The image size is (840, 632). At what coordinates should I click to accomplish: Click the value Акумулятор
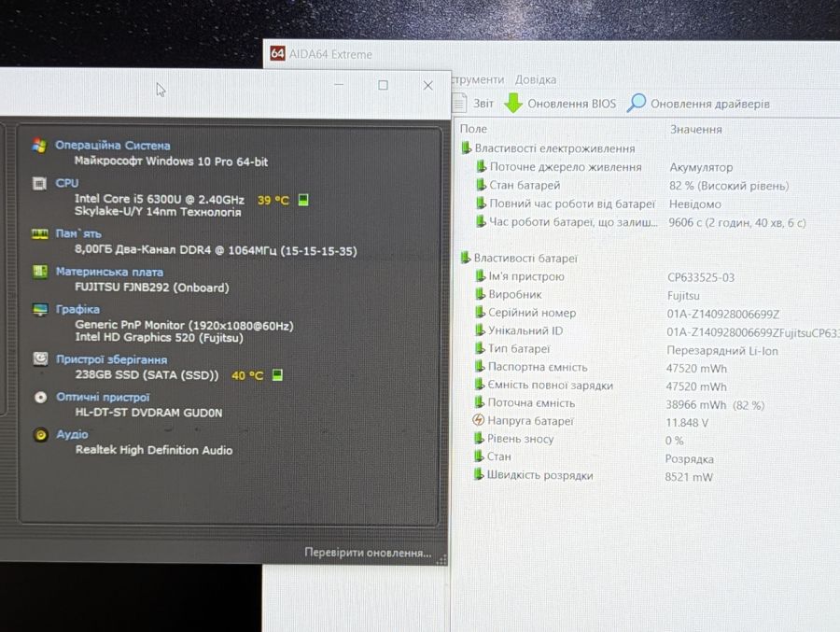click(701, 167)
